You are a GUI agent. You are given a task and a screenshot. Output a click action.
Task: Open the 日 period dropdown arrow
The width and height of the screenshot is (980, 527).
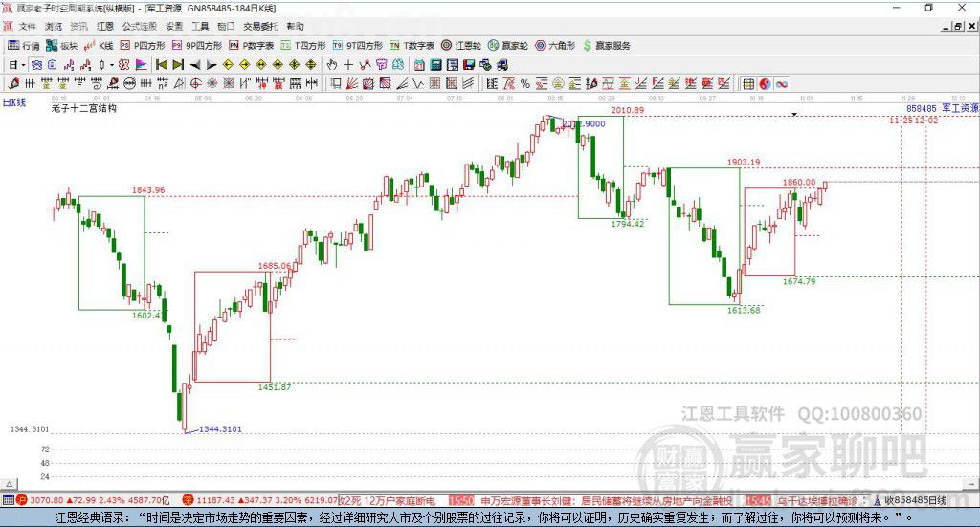23,65
